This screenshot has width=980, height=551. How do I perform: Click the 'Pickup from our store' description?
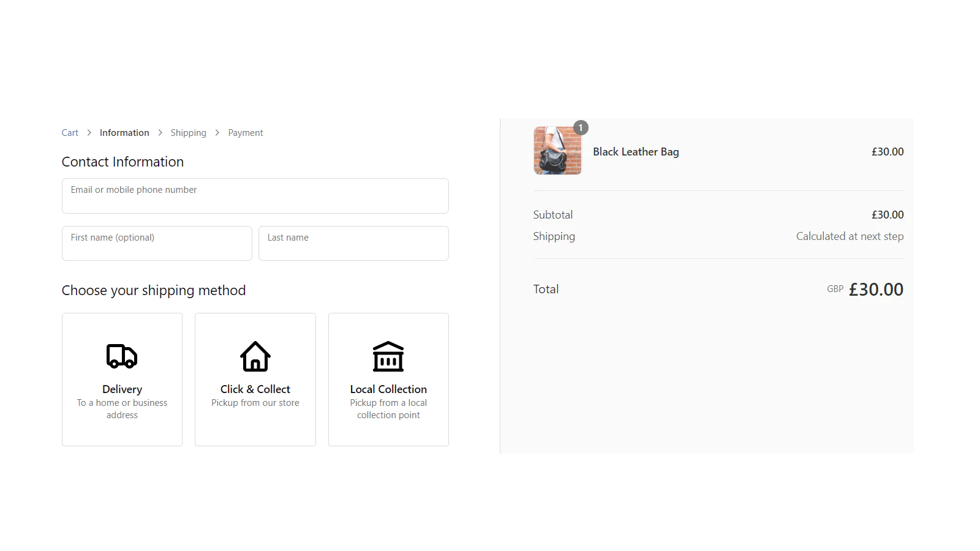pos(255,403)
